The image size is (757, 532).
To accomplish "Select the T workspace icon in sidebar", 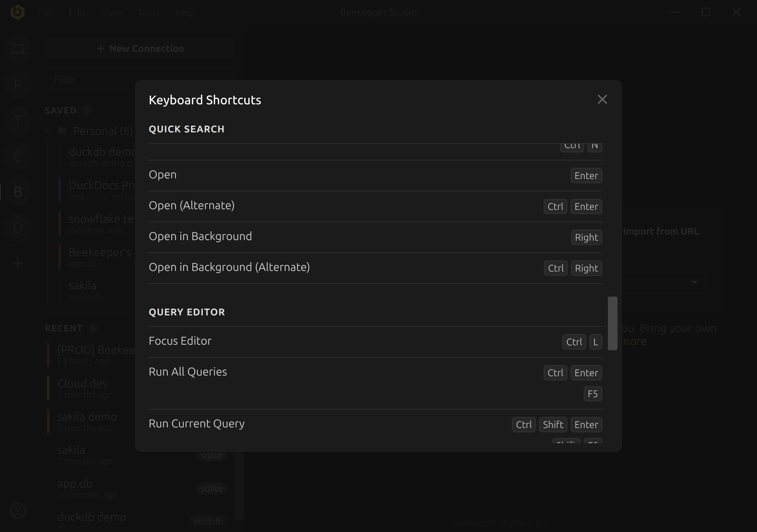I will coord(17,120).
